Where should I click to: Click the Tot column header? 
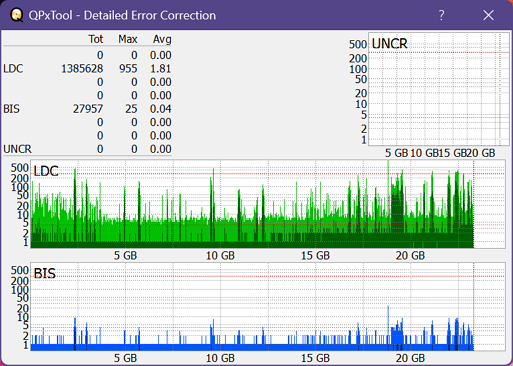(x=96, y=39)
